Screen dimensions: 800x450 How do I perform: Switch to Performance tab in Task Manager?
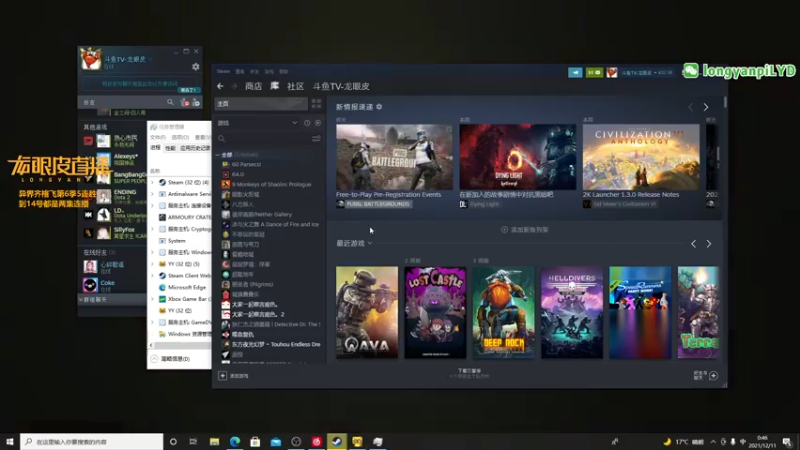170,148
